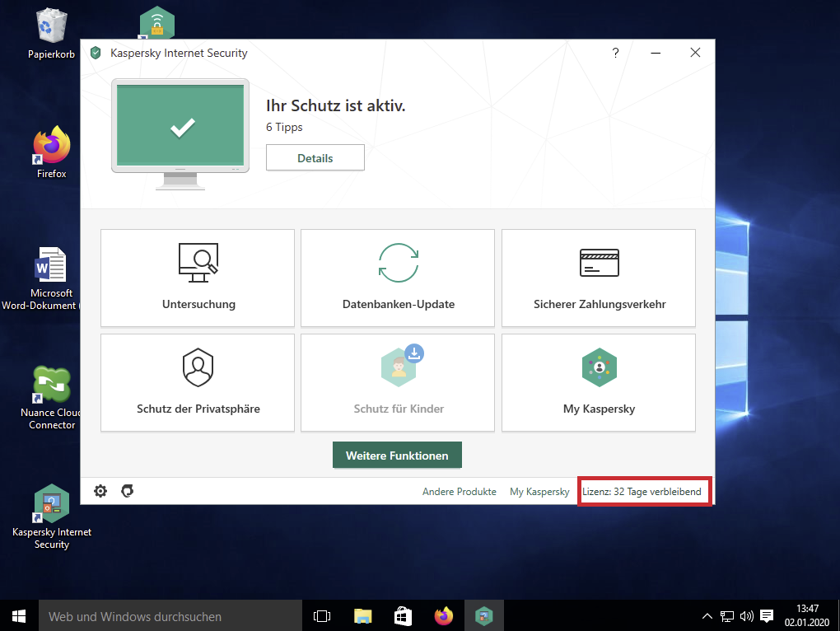Viewport: 840px width, 631px height.
Task: Open Schutz für Kinder tile
Action: coord(398,382)
